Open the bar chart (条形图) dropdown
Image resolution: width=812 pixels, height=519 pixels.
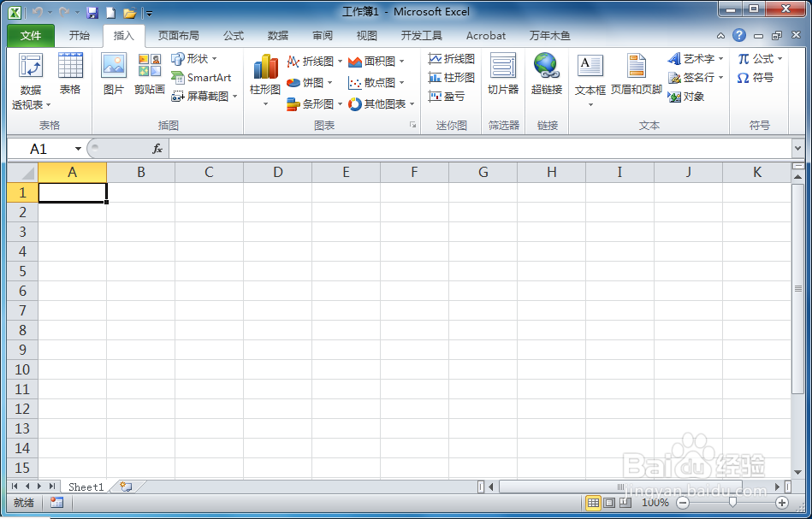click(x=314, y=104)
